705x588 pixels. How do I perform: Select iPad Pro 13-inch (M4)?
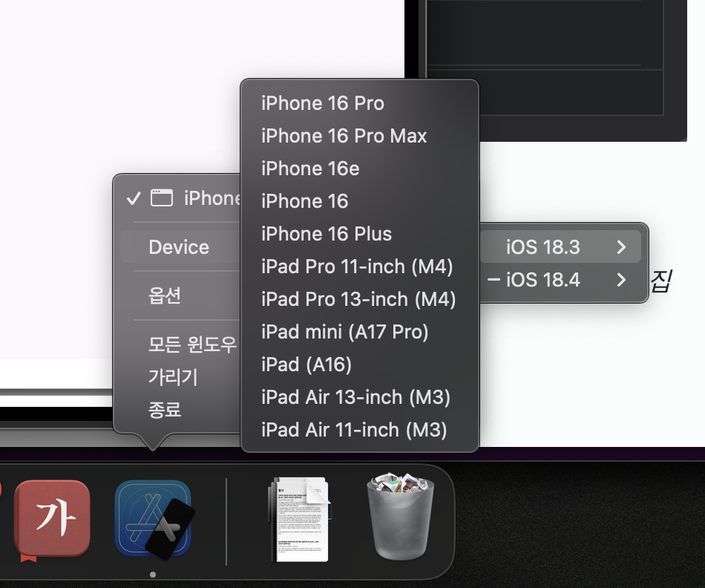click(x=360, y=299)
